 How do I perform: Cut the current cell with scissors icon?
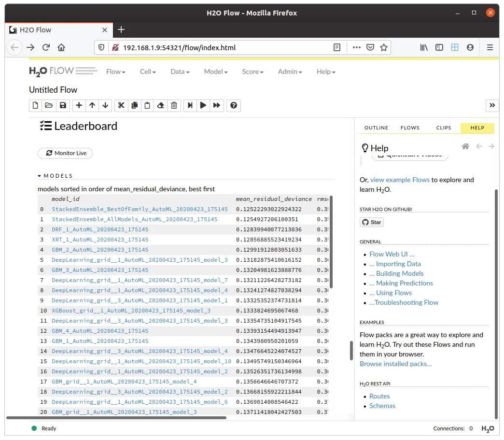121,105
